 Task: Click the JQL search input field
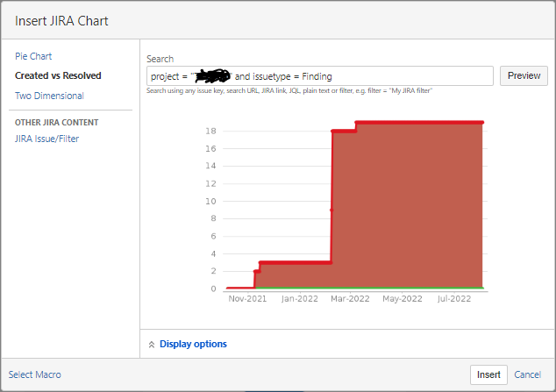(320, 75)
